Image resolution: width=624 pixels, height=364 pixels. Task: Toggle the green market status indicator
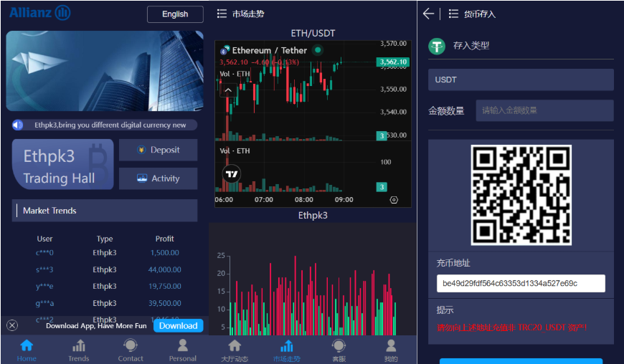(318, 50)
